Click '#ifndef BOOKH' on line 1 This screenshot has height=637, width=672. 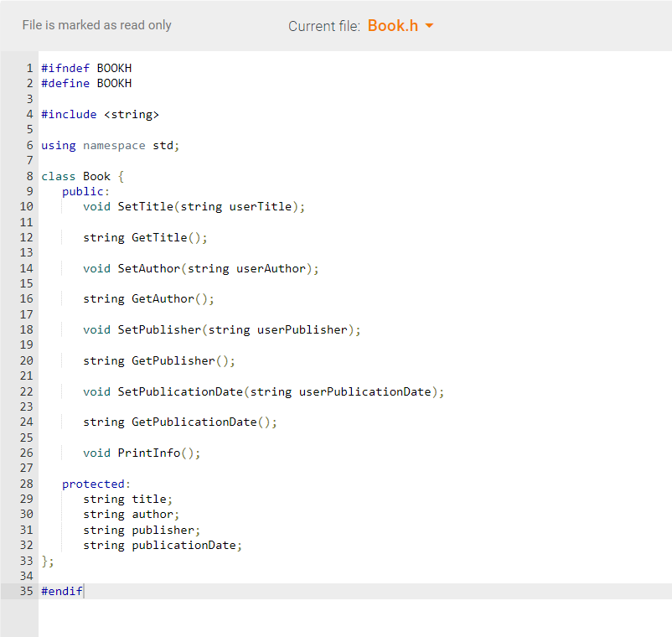(x=86, y=68)
